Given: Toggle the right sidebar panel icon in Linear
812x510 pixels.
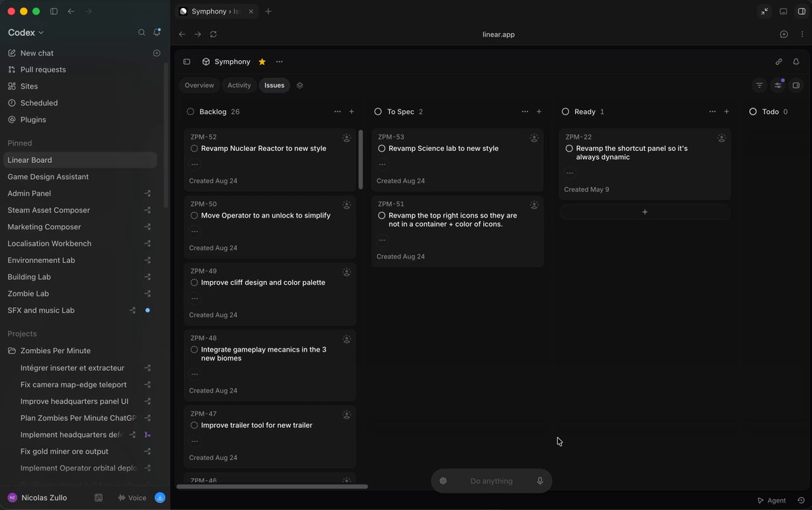Looking at the screenshot, I should point(796,85).
